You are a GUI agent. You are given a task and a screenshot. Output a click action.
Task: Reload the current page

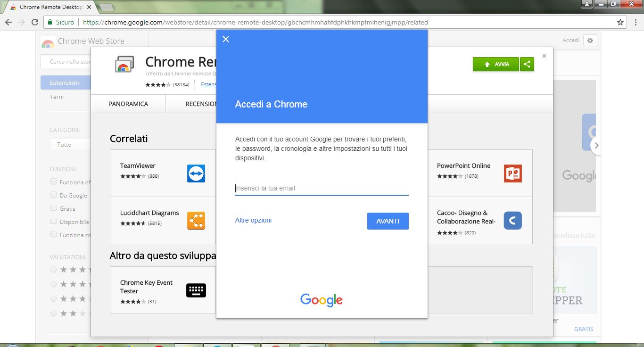point(35,22)
